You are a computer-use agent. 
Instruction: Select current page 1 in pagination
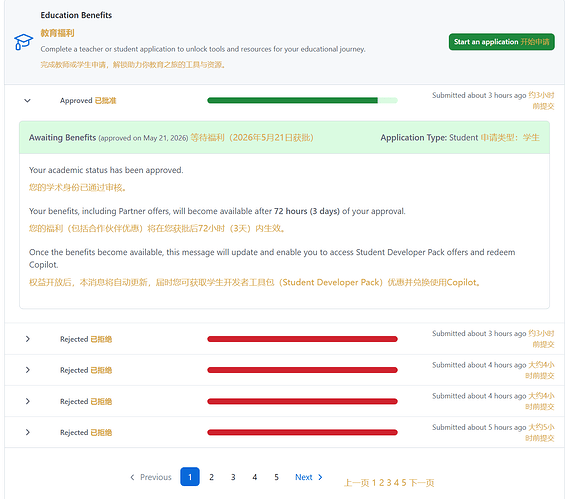pyautogui.click(x=190, y=477)
